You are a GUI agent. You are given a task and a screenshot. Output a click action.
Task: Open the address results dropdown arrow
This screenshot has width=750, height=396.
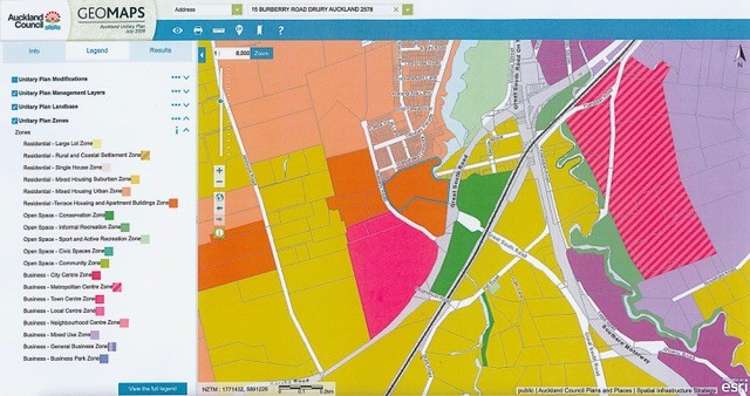[407, 10]
